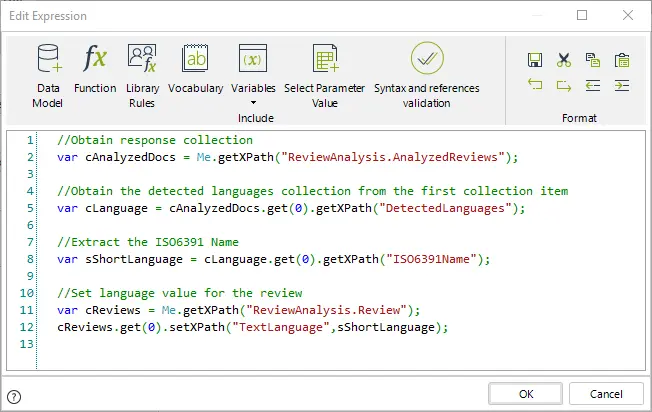652x412 pixels.
Task: Open Select Parameter Value
Action: pos(324,75)
